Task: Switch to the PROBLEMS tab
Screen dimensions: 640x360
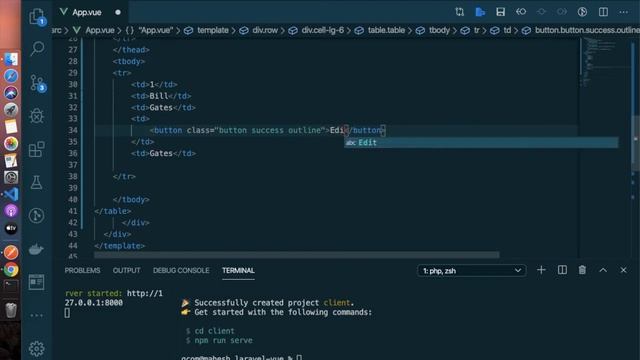Action: click(82, 270)
